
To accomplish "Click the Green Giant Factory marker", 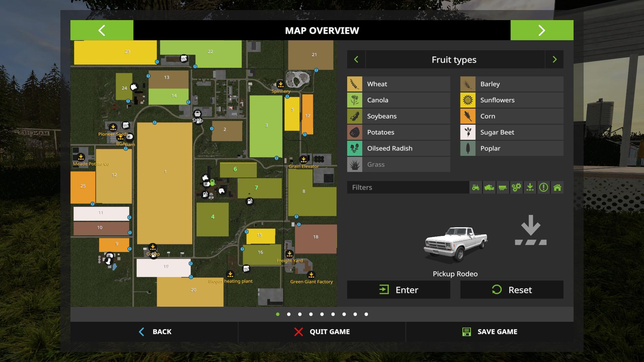I will pyautogui.click(x=311, y=275).
